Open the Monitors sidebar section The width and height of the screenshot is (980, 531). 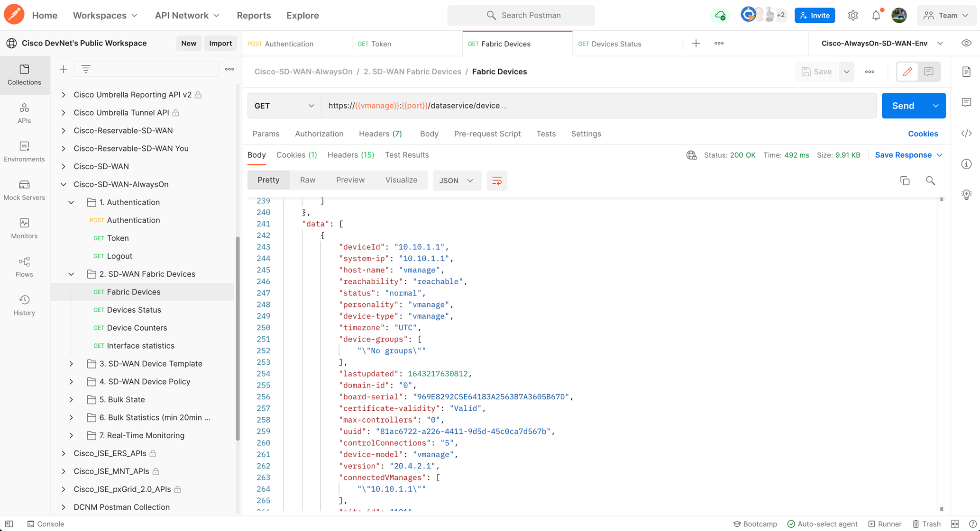point(24,228)
